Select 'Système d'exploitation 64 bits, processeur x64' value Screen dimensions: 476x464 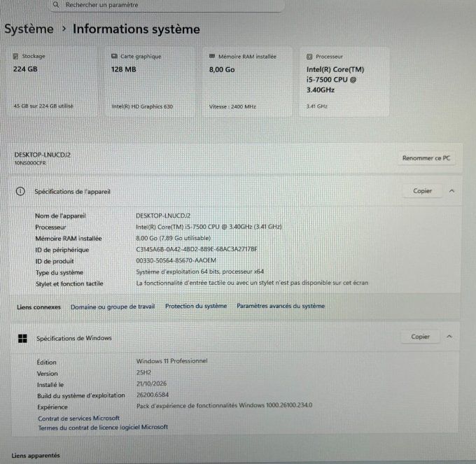click(x=199, y=272)
